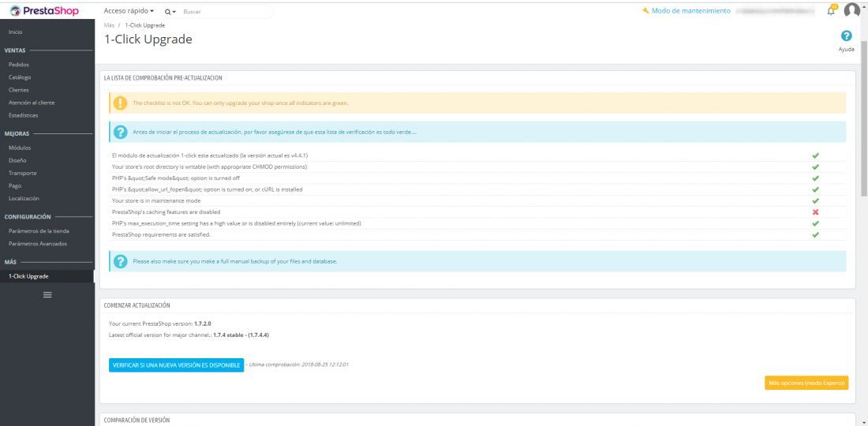Collapse the sidebar with hamburger icon

47,295
